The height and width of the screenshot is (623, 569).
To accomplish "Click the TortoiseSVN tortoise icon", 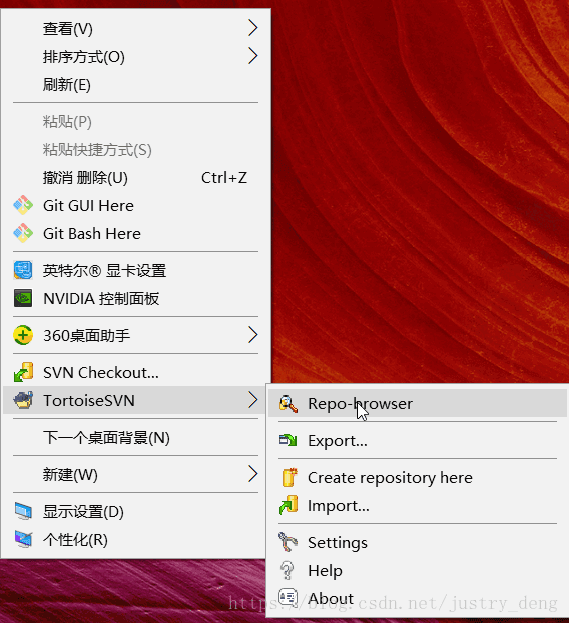I will 23,400.
